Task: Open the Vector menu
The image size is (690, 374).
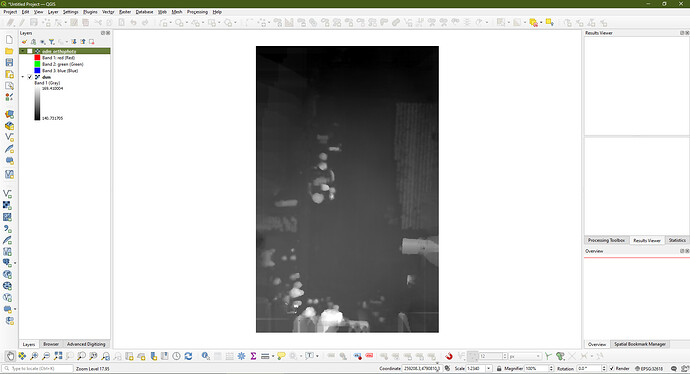Action: pyautogui.click(x=108, y=12)
